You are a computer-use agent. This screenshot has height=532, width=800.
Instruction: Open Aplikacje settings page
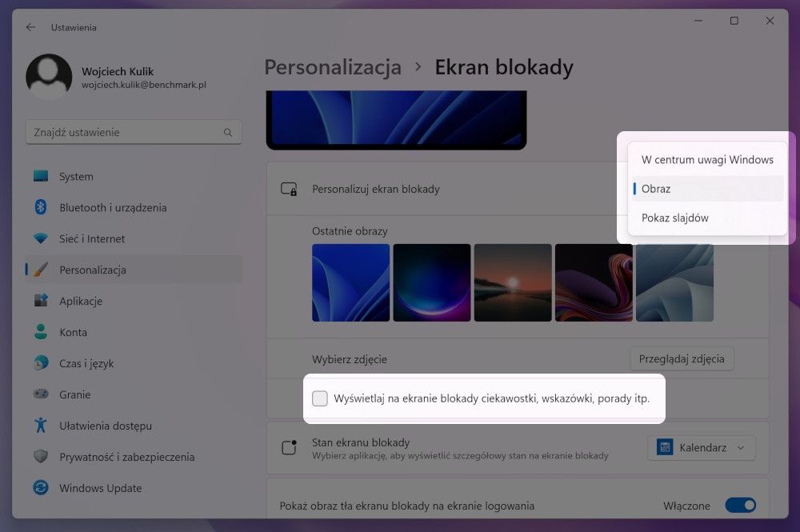134,301
